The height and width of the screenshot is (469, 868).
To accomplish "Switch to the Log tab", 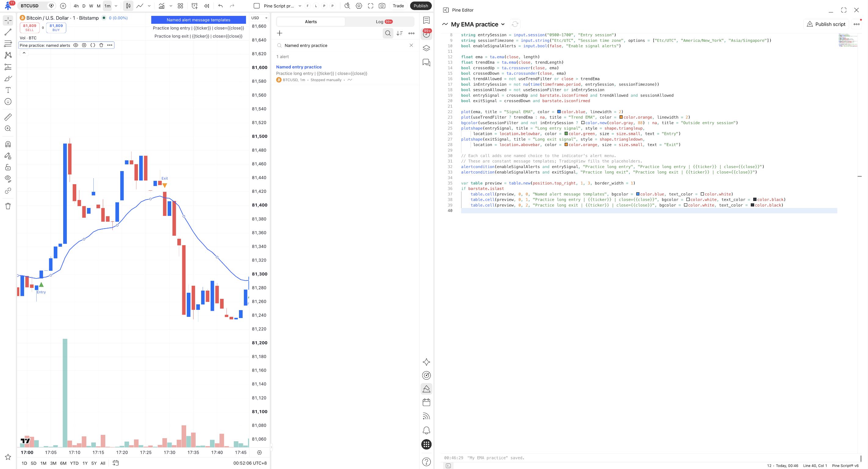I will click(384, 22).
